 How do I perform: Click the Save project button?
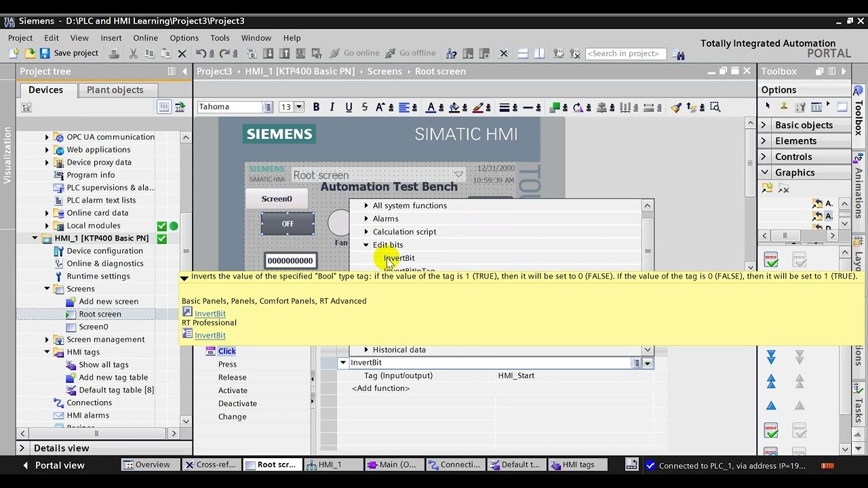[69, 53]
